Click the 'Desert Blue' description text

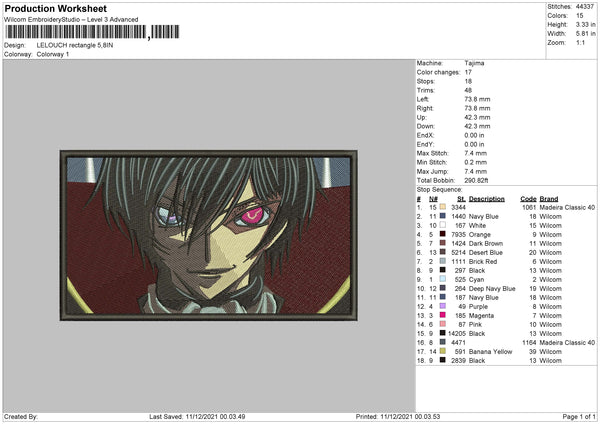click(x=486, y=252)
